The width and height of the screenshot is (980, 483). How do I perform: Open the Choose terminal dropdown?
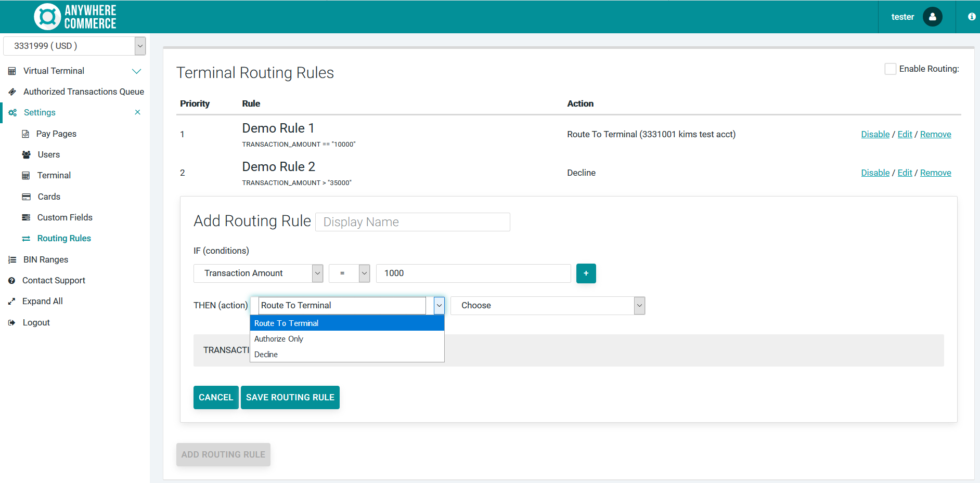click(547, 306)
